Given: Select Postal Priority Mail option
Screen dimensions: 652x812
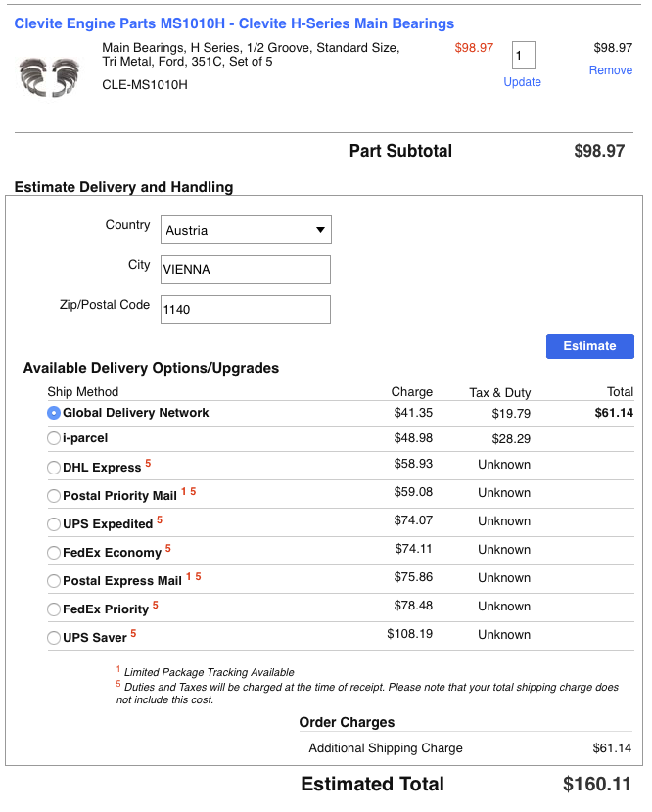Looking at the screenshot, I should (54, 496).
